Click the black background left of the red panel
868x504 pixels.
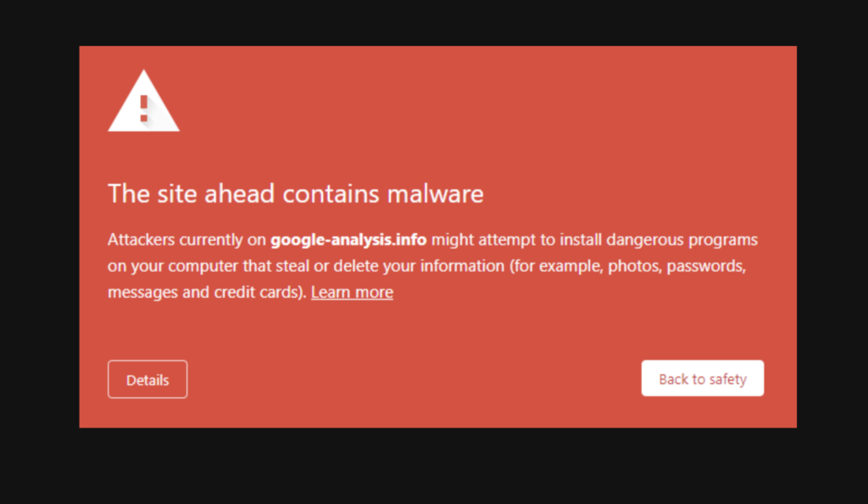[39, 238]
